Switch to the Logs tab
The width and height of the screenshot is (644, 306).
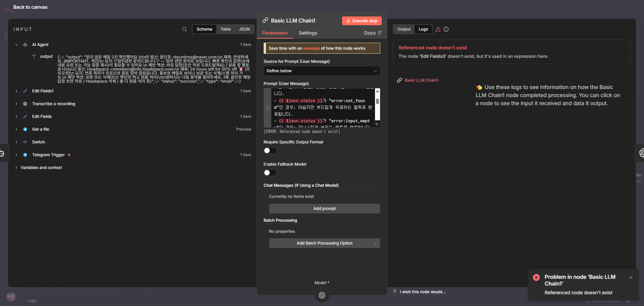tap(423, 29)
